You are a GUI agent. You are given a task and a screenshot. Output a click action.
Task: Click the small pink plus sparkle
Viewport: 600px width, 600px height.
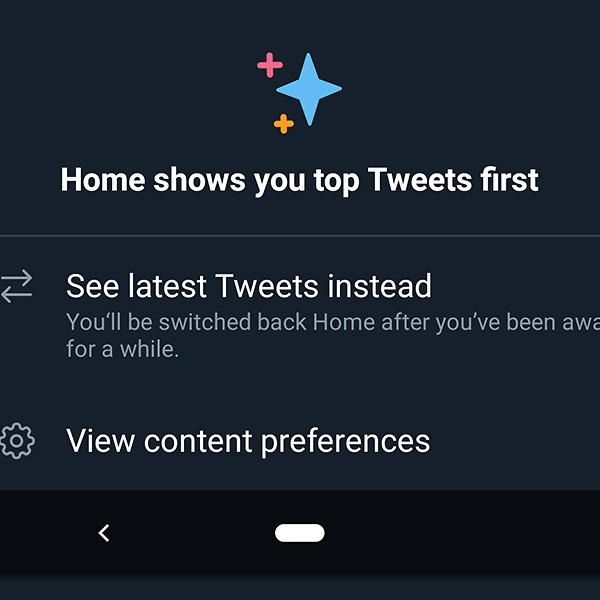tap(270, 66)
